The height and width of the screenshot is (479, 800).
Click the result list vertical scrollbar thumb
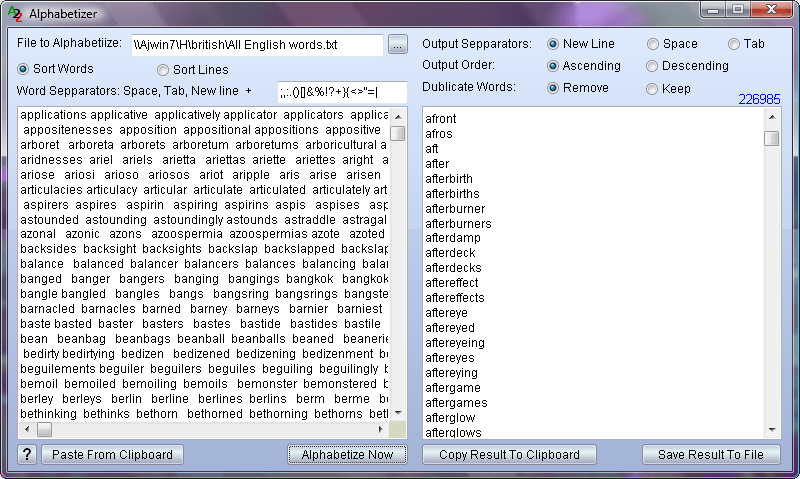772,138
